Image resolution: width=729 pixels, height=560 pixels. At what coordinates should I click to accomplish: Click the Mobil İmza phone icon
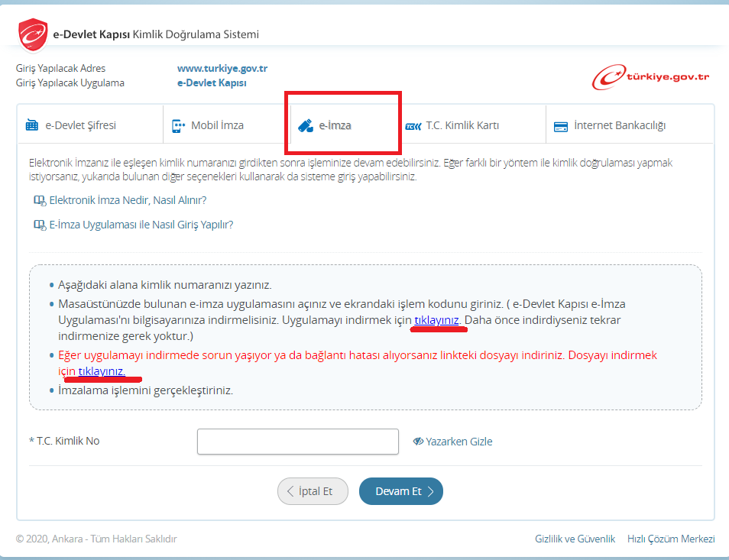[178, 126]
